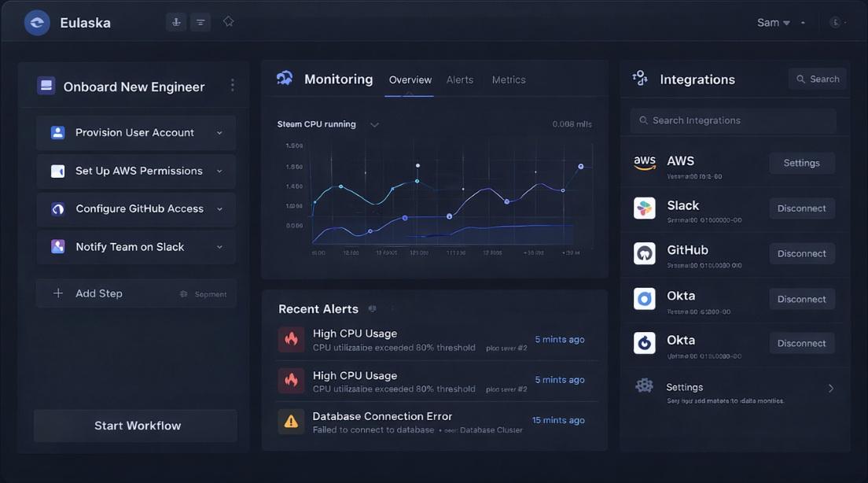Open the Onboard New Engineer three-dot menu

(x=232, y=86)
